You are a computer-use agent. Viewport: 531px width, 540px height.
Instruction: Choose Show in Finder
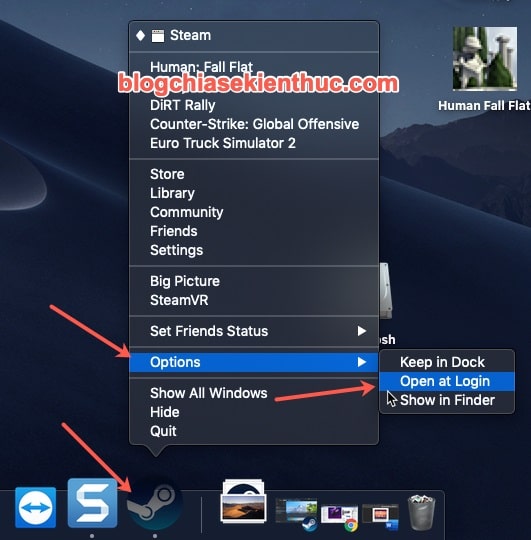coord(447,400)
